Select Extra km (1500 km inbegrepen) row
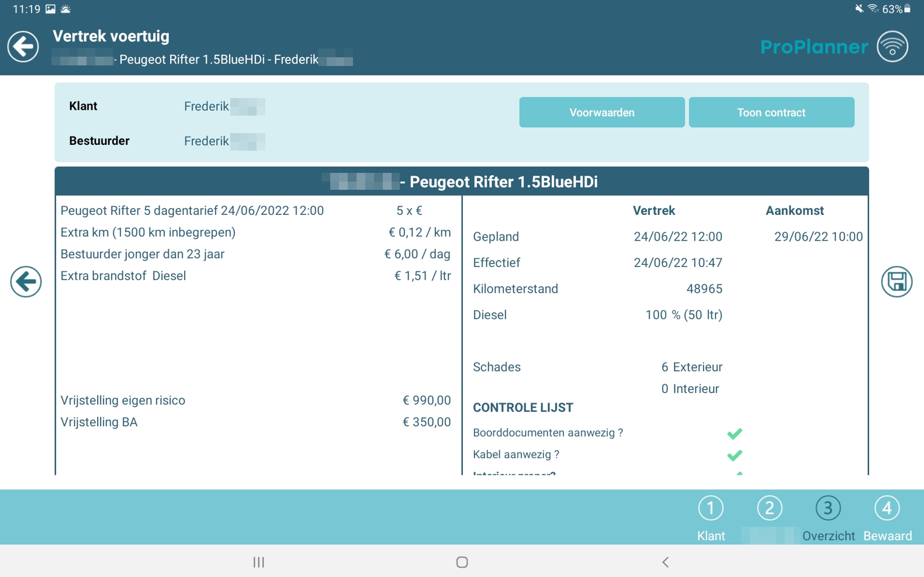Viewport: 924px width, 577px height. tap(256, 232)
